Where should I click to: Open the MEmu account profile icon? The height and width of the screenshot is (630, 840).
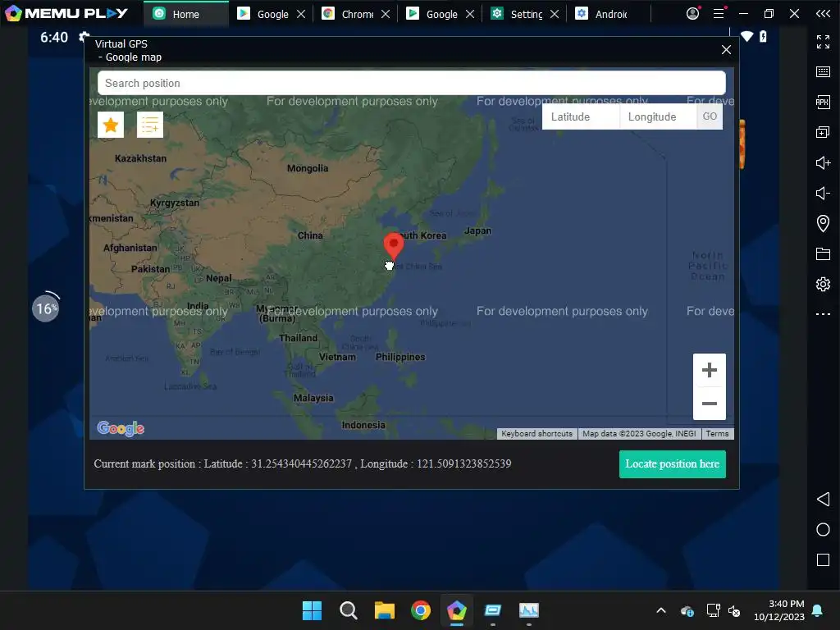[692, 13]
